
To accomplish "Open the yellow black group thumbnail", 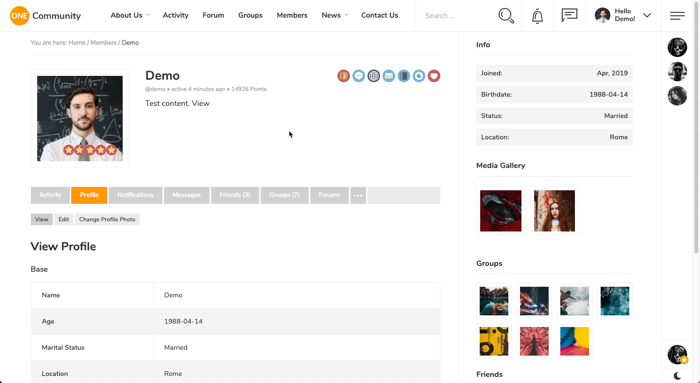I will (x=494, y=341).
